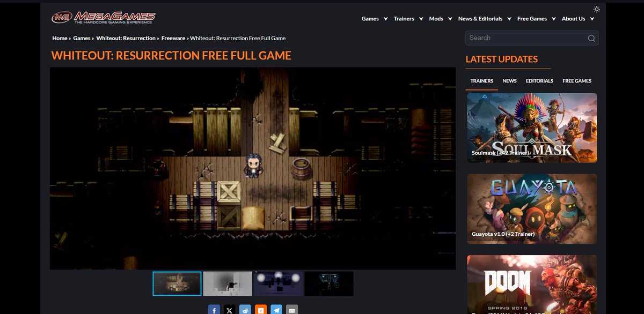The image size is (644, 314).
Task: Open the Free Games nav item
Action: click(x=532, y=19)
